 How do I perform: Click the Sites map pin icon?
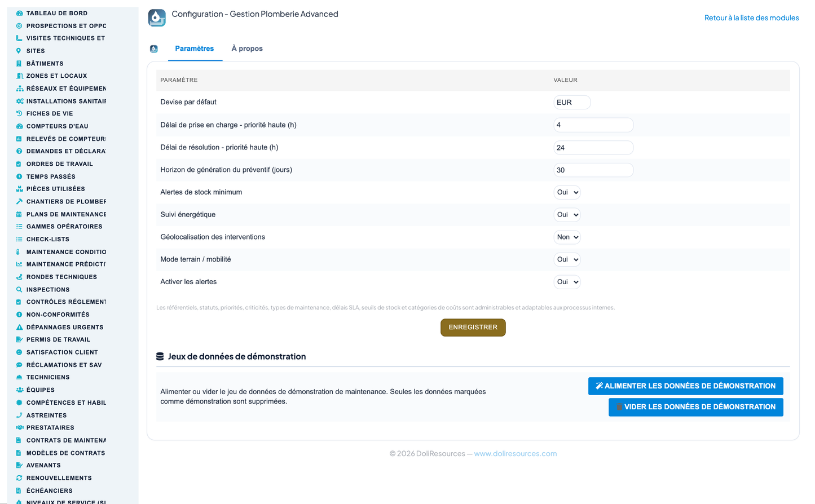click(19, 51)
